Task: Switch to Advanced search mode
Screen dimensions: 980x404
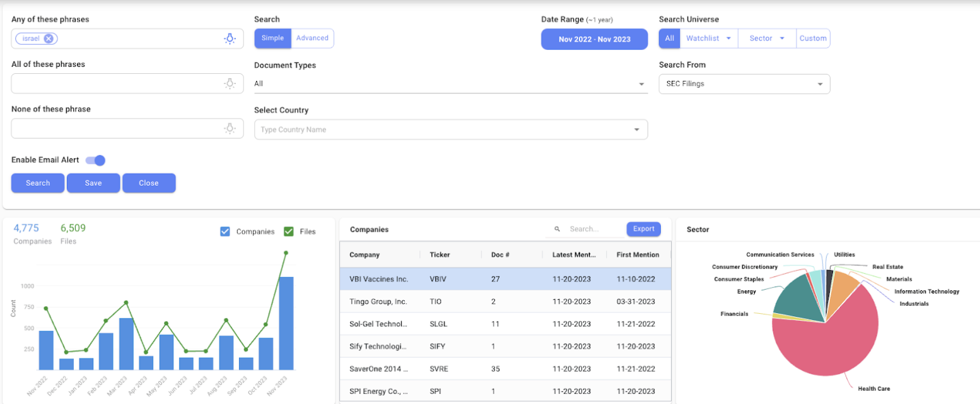Action: (312, 39)
